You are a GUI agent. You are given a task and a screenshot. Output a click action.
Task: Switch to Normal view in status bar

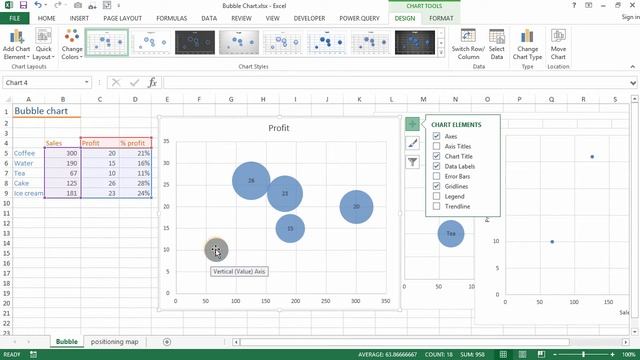503,354
